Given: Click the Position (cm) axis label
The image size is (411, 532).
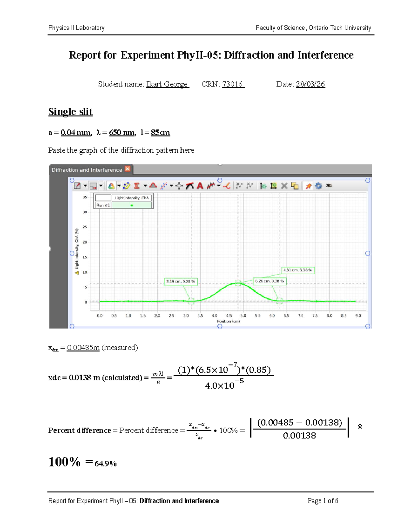Looking at the screenshot, I should [228, 321].
